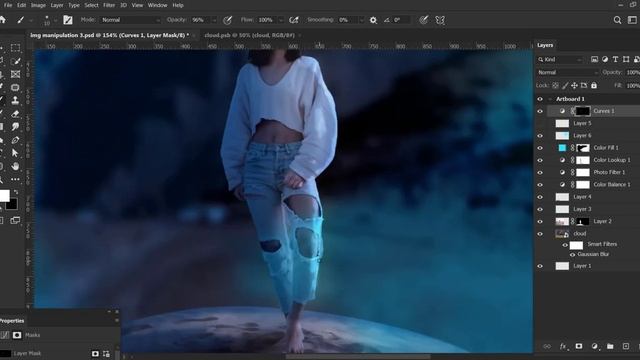Filter layers by pixel layers icon
This screenshot has height=360, width=640.
pyautogui.click(x=594, y=60)
